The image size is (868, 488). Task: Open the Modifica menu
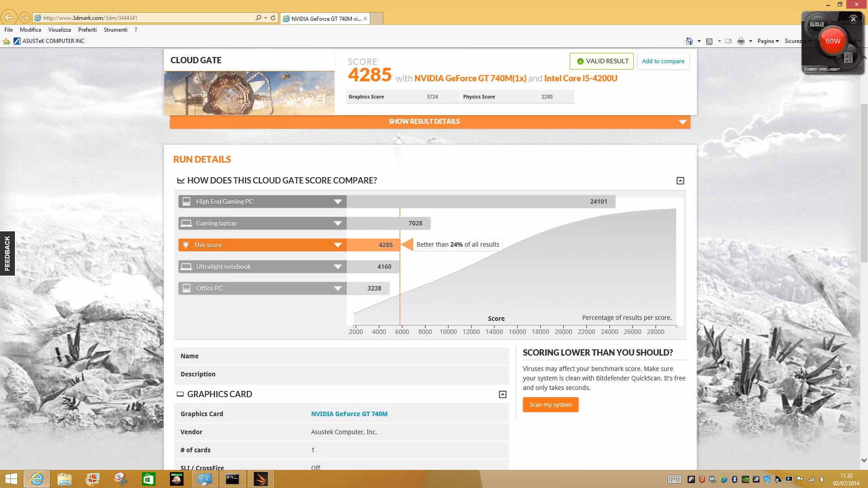pyautogui.click(x=30, y=30)
